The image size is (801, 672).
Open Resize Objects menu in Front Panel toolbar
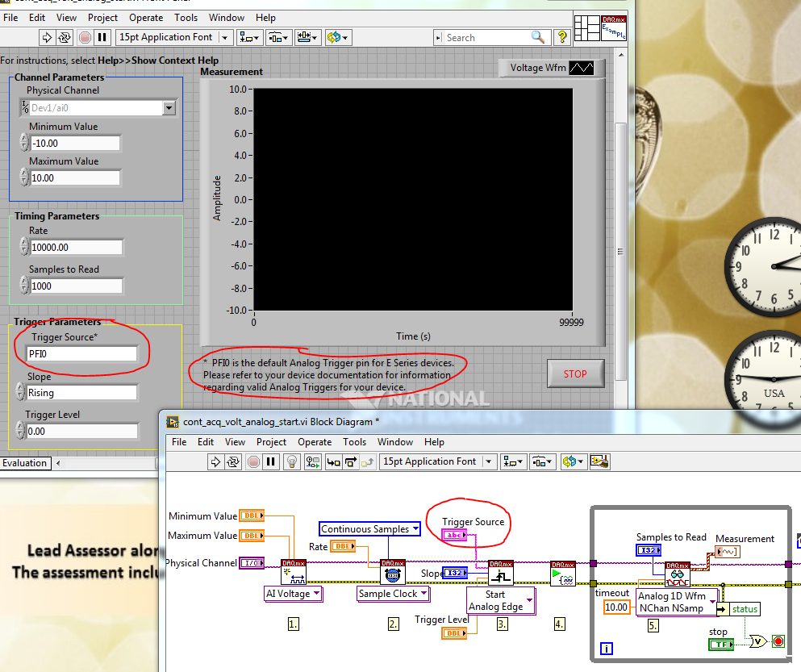click(x=307, y=37)
